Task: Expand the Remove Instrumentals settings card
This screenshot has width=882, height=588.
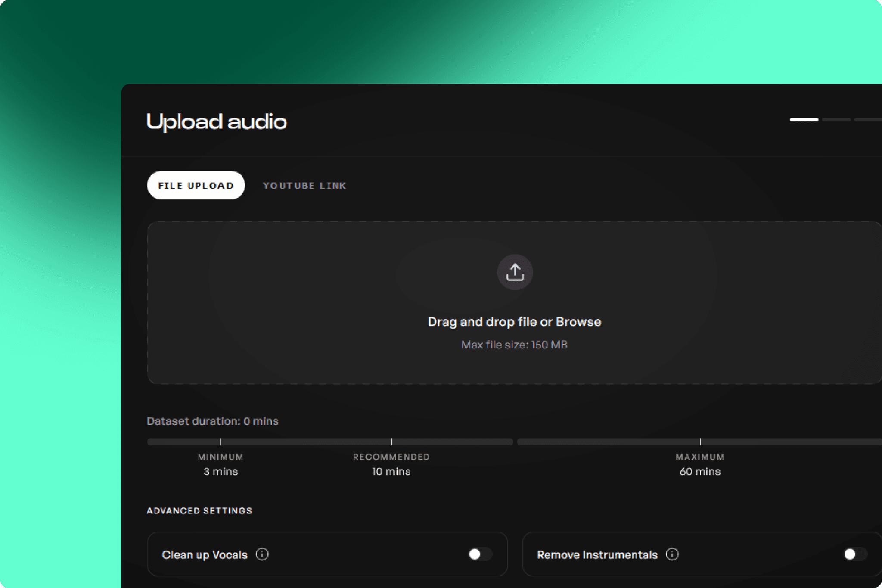Action: coord(702,554)
